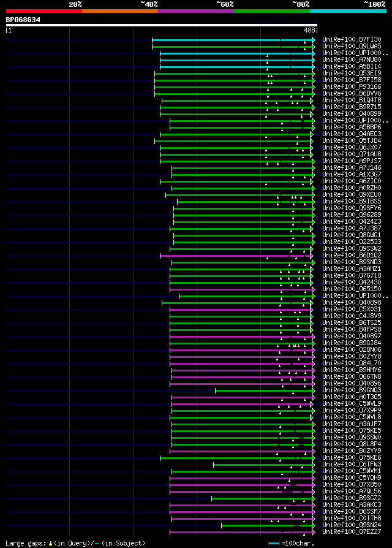Open hit UniRef100_B7FI58
Image resolution: width=392 pixels, height=548 pixels.
[352, 80]
